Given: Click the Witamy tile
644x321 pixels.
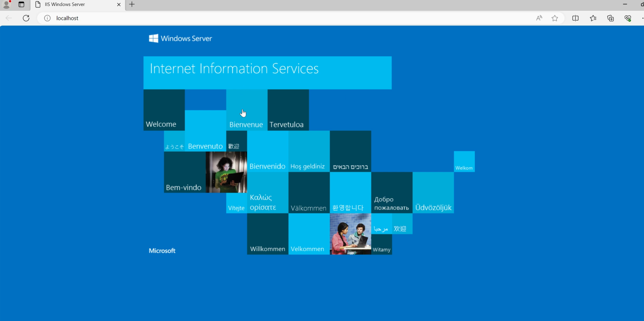Looking at the screenshot, I should point(381,244).
